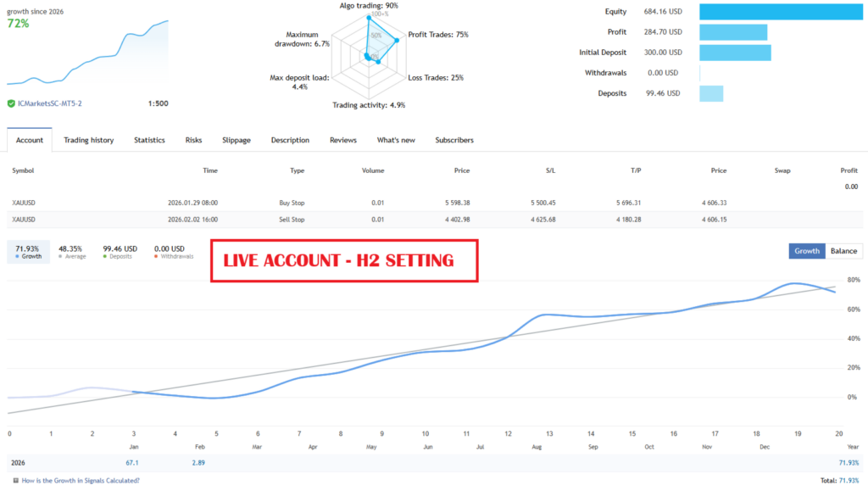This screenshot has width=868, height=485.
Task: Click the Equity bar in the summary
Action: (x=781, y=12)
